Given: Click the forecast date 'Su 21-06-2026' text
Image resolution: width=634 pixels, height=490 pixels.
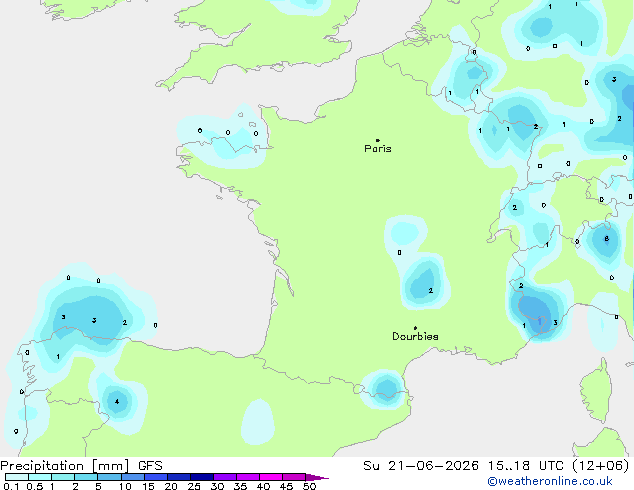Looking at the screenshot, I should tap(421, 466).
